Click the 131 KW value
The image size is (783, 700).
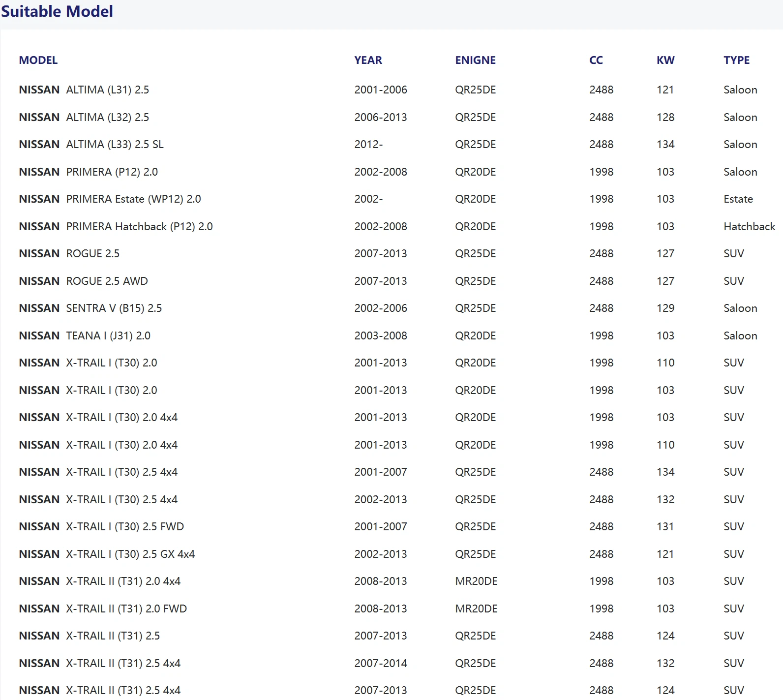665,527
